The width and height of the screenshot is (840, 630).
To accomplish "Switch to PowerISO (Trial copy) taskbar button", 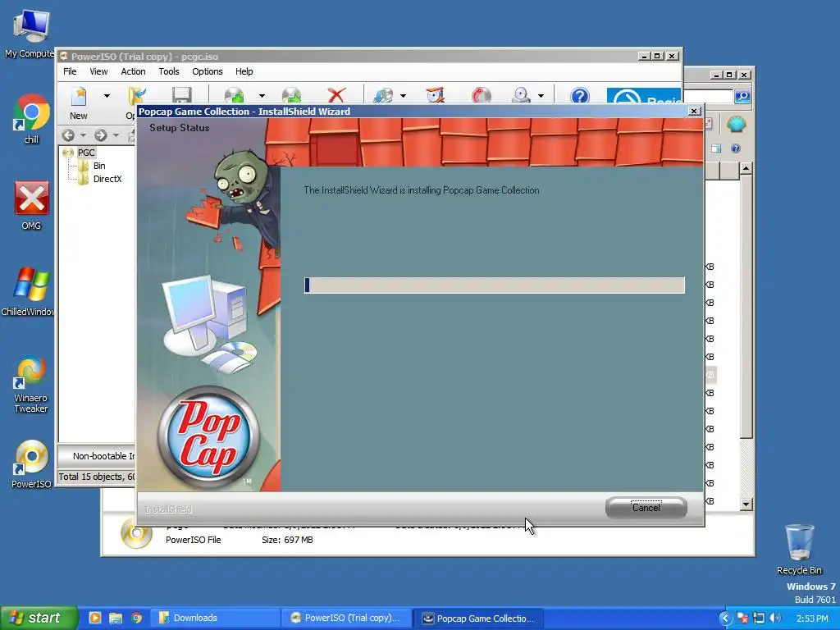I will click(346, 618).
